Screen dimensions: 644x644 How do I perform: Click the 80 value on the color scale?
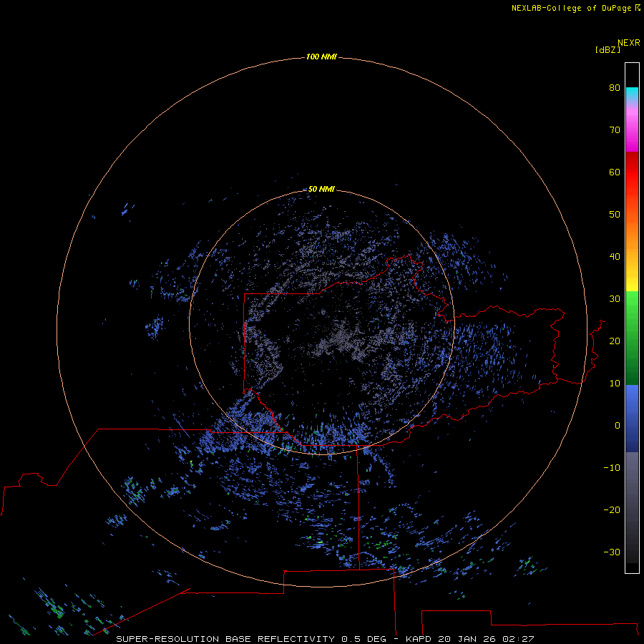click(615, 88)
